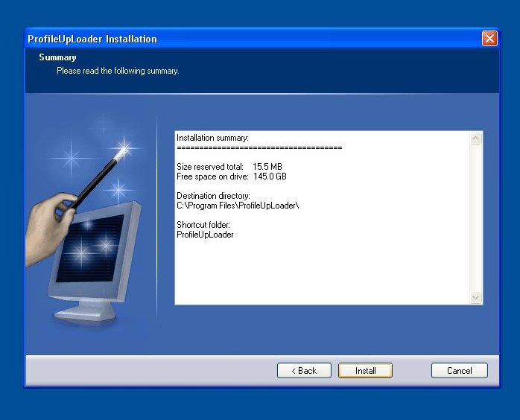Select the path C:\Program Files\ProfileUpLoader\

point(238,206)
